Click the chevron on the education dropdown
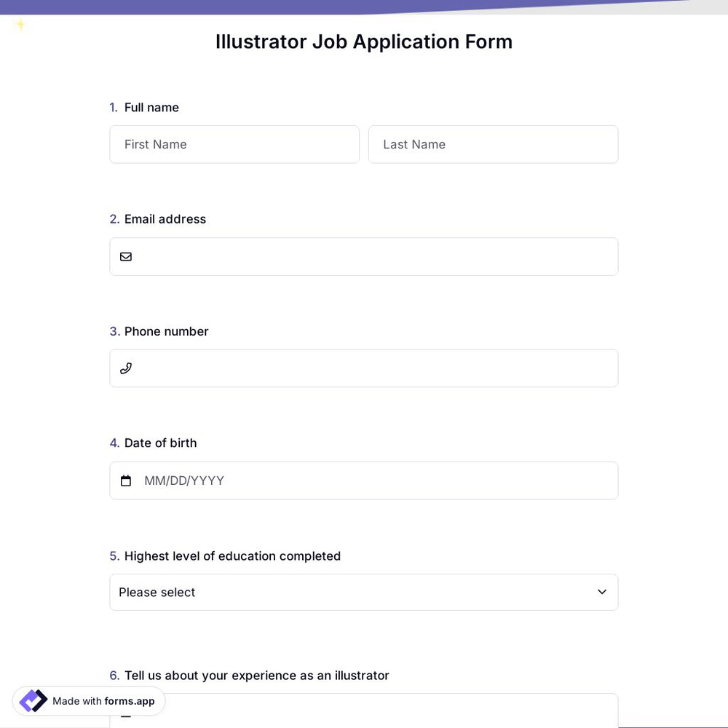 (x=602, y=592)
